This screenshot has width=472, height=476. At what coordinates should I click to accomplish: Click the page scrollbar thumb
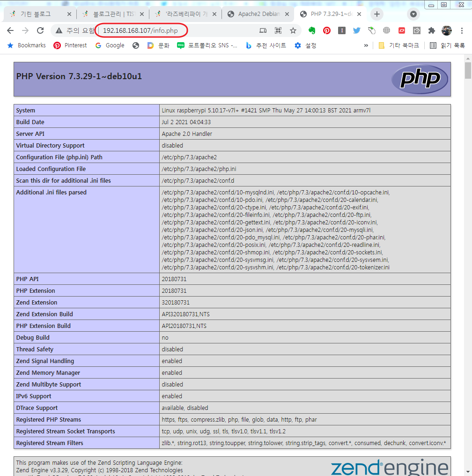coord(468,70)
